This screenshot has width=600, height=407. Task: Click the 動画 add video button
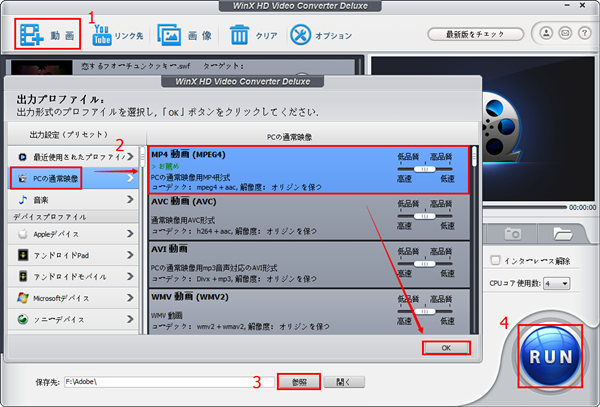(x=48, y=33)
